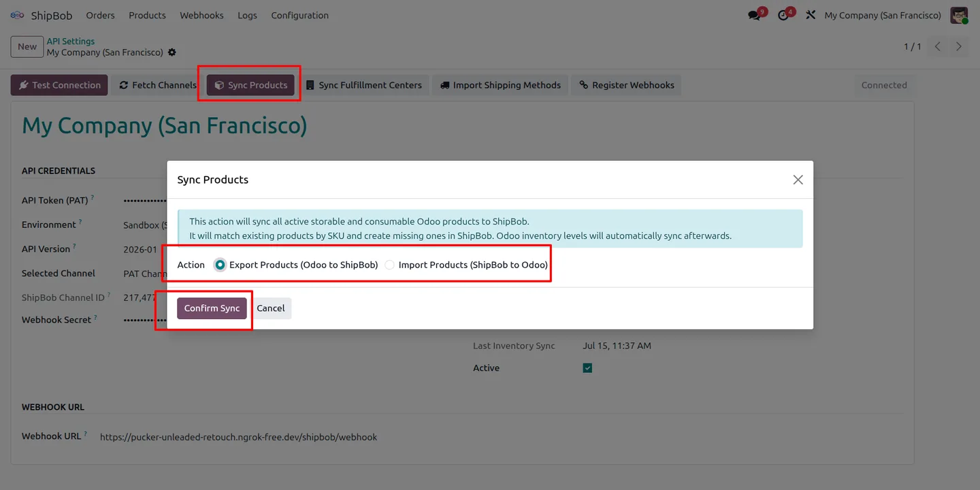Open the Orders menu
Viewport: 980px width, 490px height.
[100, 15]
